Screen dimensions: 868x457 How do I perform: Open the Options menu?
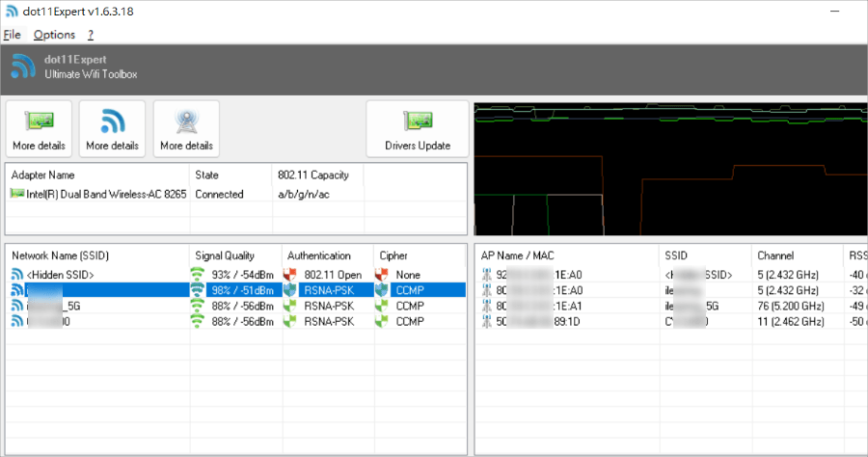tap(54, 35)
